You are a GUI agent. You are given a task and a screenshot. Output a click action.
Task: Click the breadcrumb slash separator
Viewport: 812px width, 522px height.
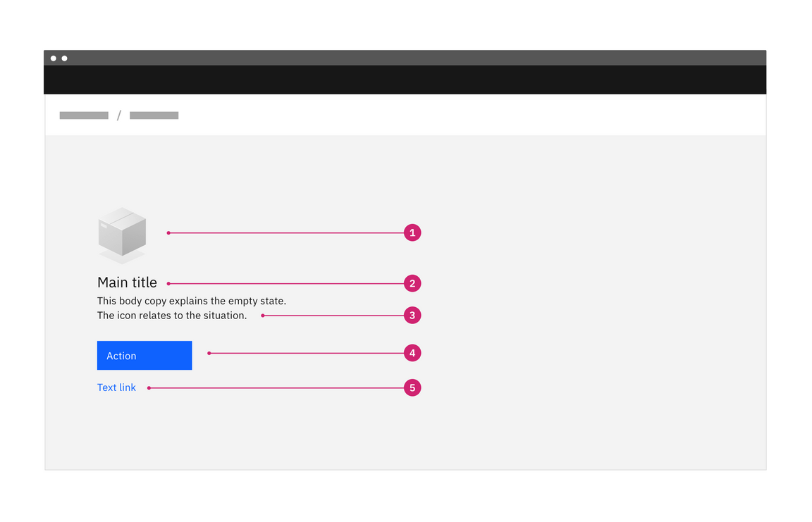click(x=118, y=115)
